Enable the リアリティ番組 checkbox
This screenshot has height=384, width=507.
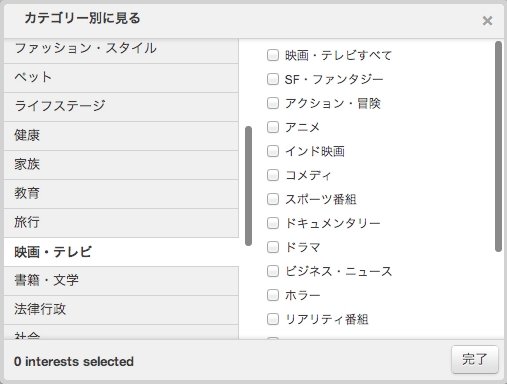[x=273, y=319]
